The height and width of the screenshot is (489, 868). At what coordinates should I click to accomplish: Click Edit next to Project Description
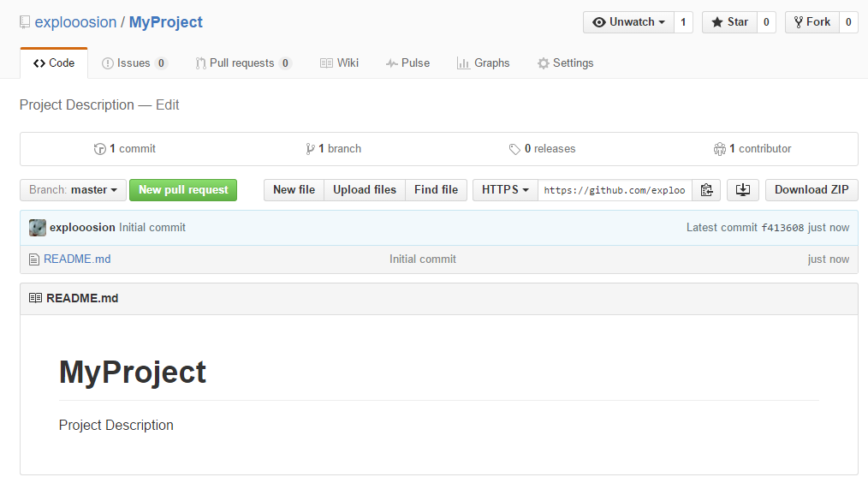(167, 105)
